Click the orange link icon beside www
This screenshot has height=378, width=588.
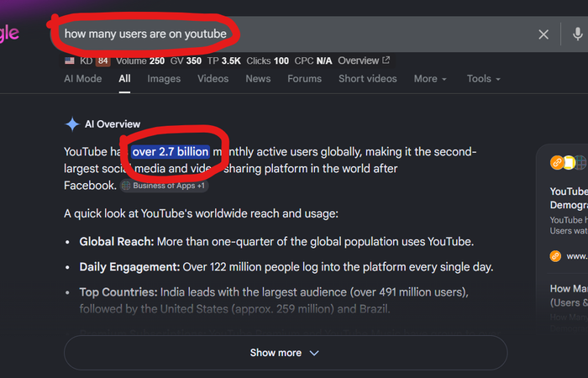(x=555, y=256)
